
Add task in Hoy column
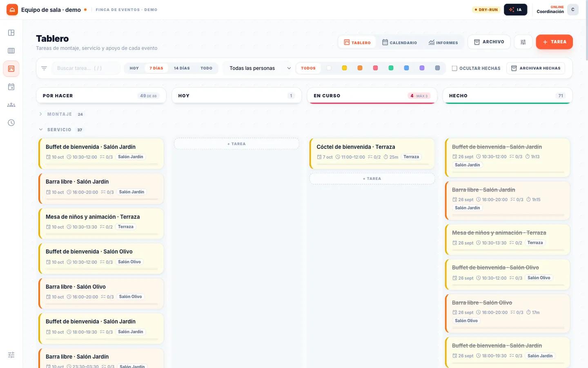pos(236,144)
